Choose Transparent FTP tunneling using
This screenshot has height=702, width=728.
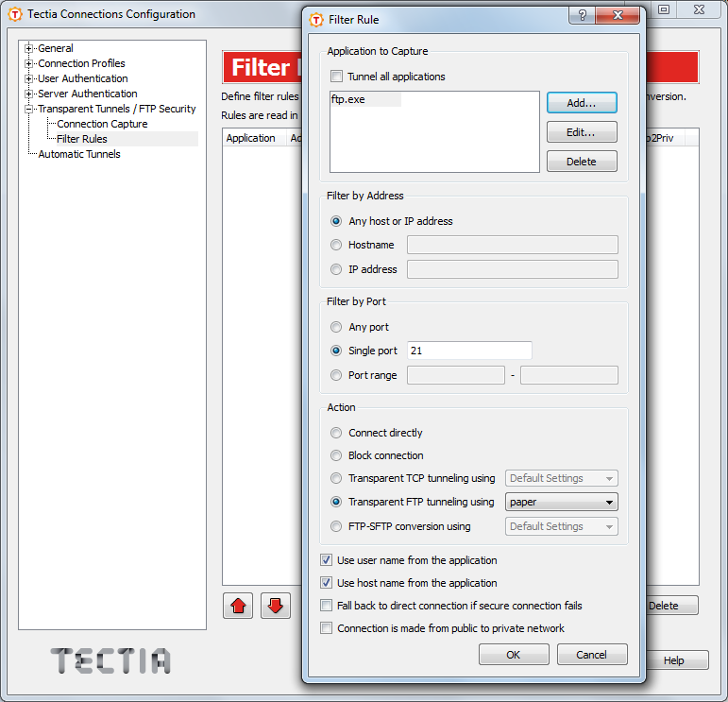(x=336, y=502)
